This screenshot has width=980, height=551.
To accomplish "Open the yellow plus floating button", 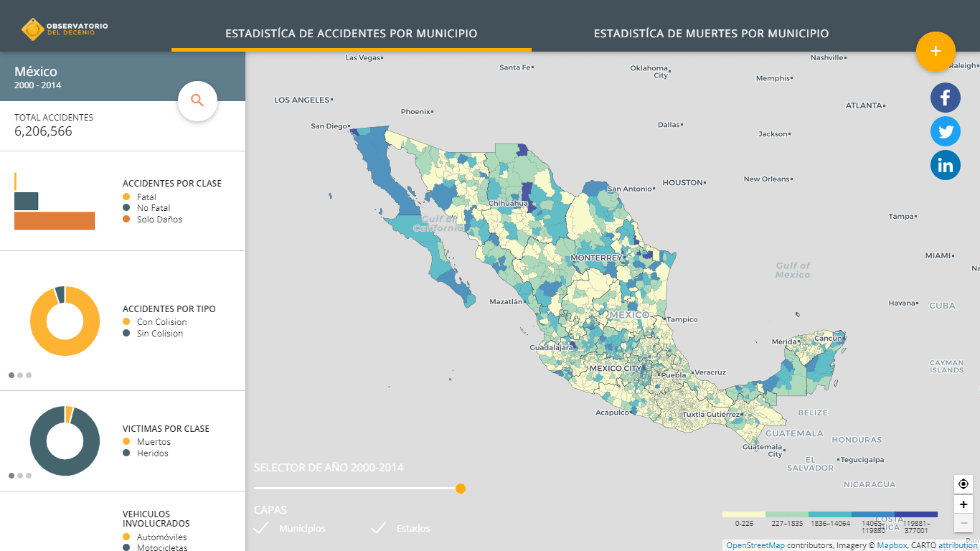I will tap(936, 52).
